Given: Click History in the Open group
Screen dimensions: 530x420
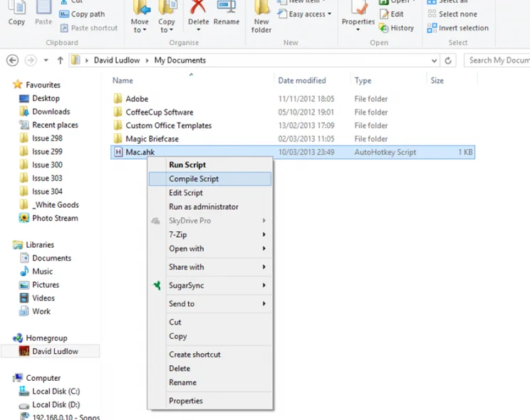Looking at the screenshot, I should coord(397,28).
